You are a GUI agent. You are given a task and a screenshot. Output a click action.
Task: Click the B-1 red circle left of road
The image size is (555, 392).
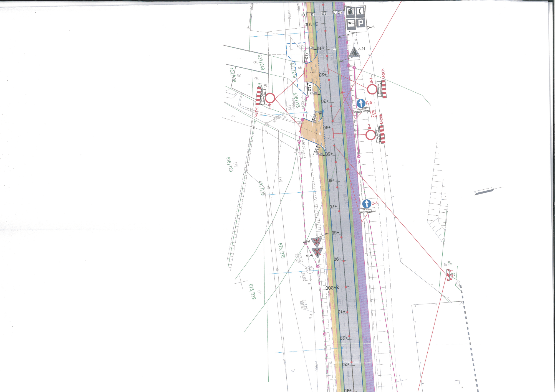pyautogui.click(x=270, y=98)
